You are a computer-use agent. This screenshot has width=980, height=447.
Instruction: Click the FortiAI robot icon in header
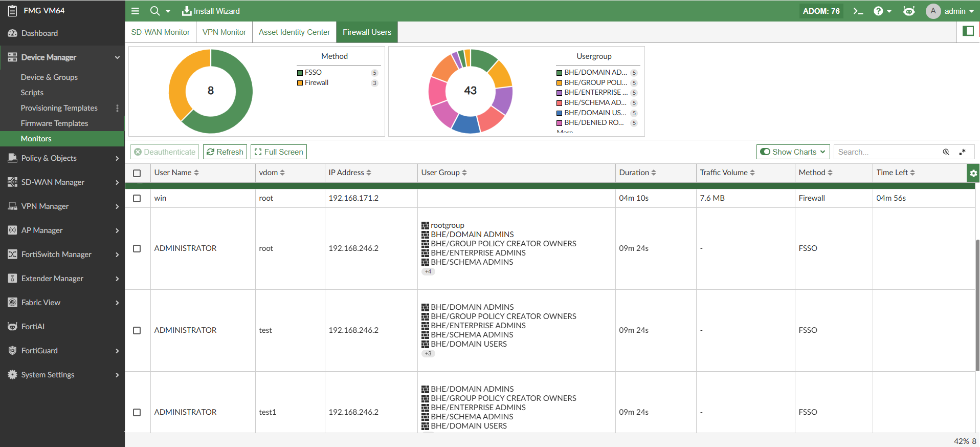(908, 11)
